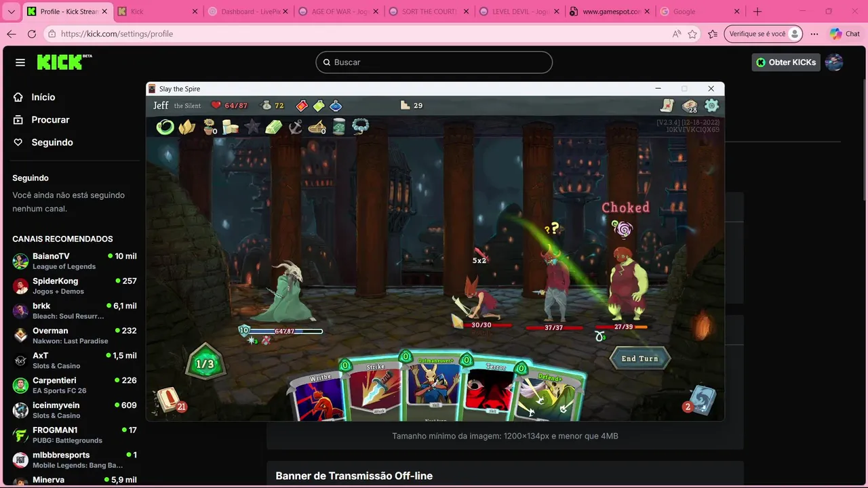Select the Writhe card

[x=317, y=396]
